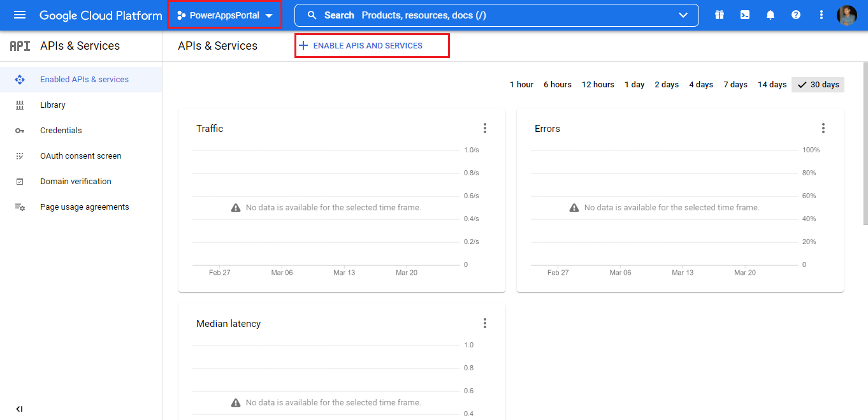Expand the search bar dropdown chevron

click(683, 15)
